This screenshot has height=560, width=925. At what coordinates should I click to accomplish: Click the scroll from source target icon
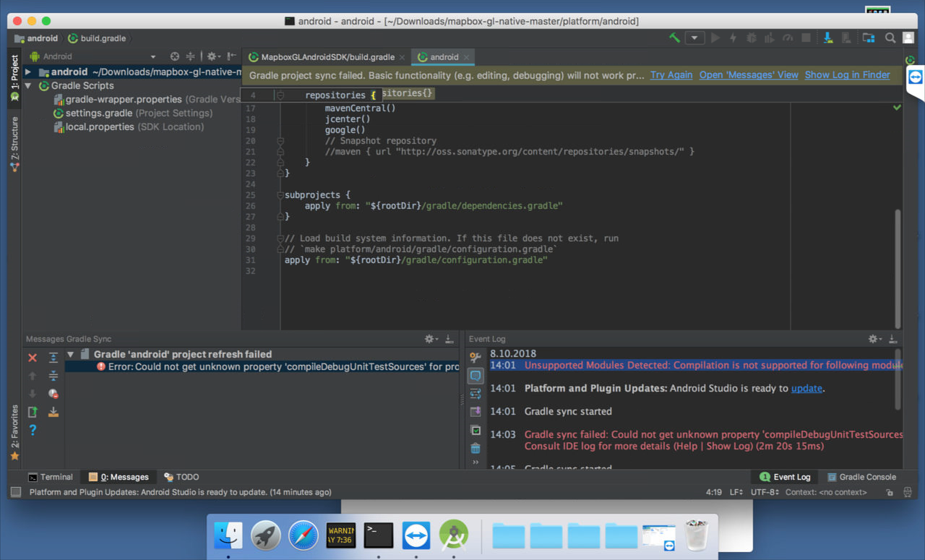point(174,56)
